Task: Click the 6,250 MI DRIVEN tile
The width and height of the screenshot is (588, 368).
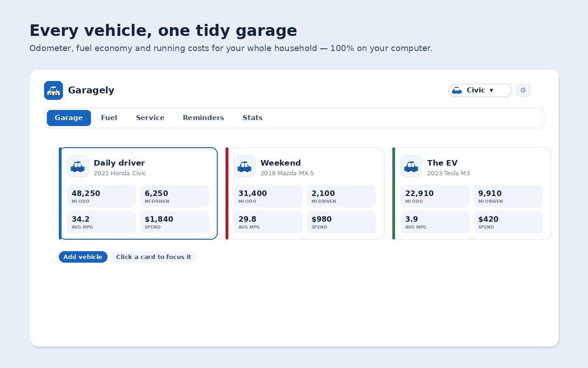Action: pyautogui.click(x=175, y=196)
